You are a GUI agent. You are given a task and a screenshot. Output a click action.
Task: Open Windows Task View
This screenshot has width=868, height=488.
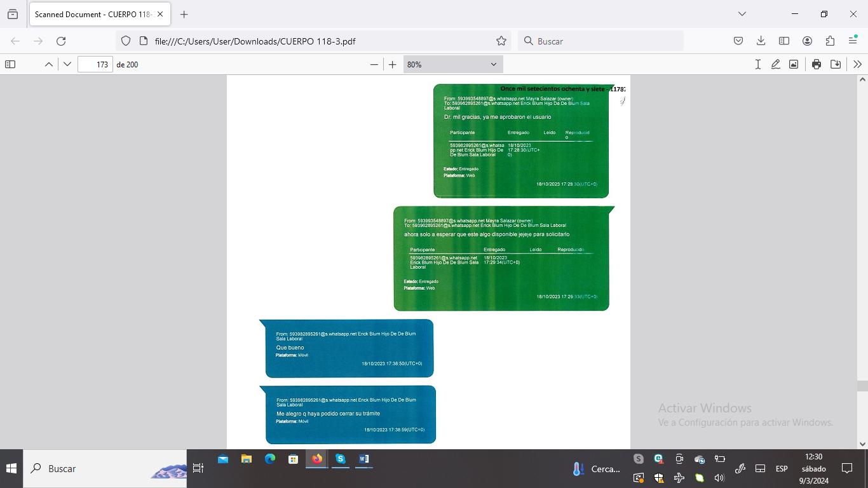pos(198,468)
